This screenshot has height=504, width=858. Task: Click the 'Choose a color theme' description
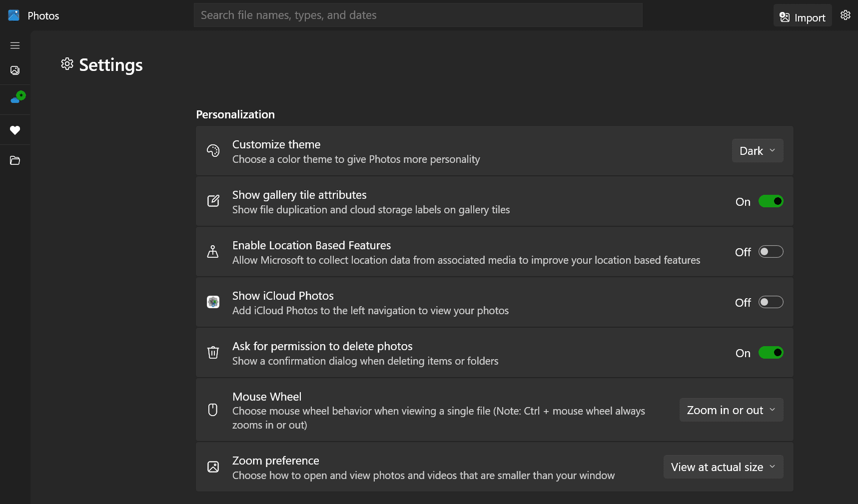click(356, 159)
